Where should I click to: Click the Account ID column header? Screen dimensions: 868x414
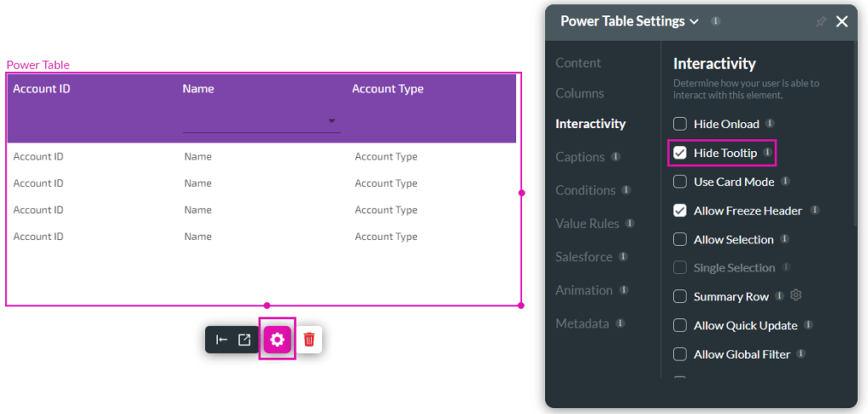[42, 89]
